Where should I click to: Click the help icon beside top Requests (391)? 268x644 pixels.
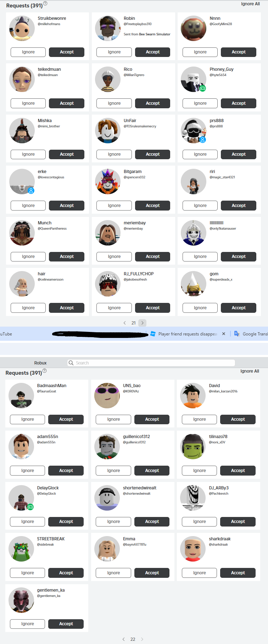(x=45, y=4)
